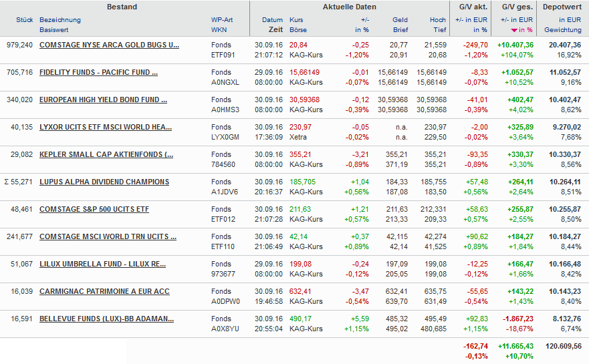Image resolution: width=589 pixels, height=364 pixels.
Task: Click the sum symbol beside 55,271
Action: pos(7,182)
